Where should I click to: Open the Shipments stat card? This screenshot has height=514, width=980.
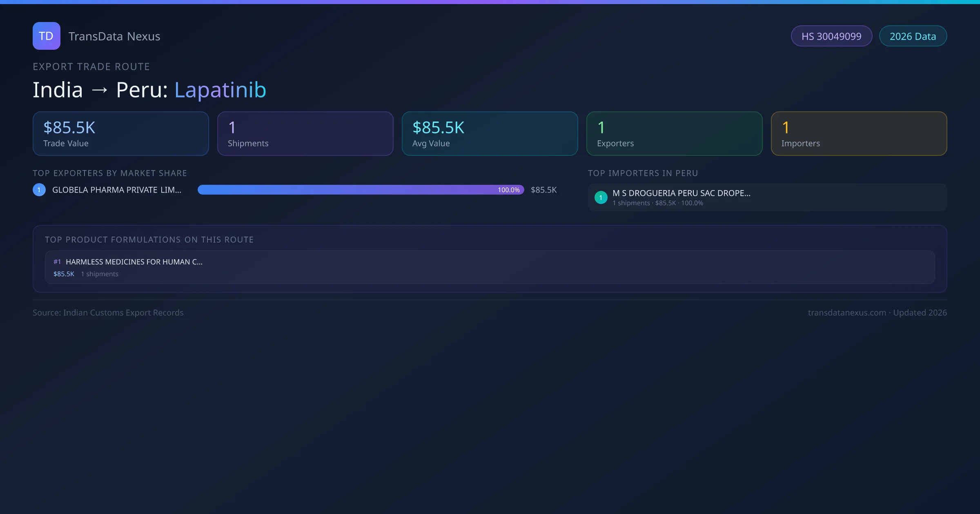305,134
